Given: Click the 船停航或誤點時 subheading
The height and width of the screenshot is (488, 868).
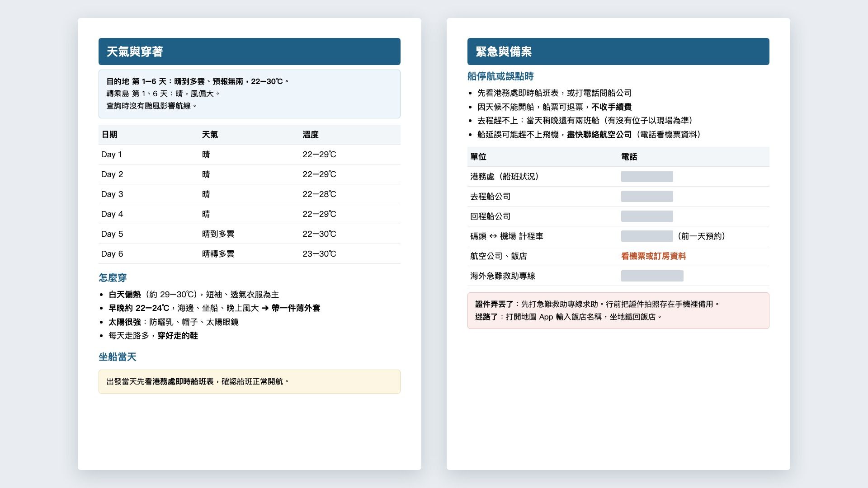Looking at the screenshot, I should pyautogui.click(x=500, y=76).
